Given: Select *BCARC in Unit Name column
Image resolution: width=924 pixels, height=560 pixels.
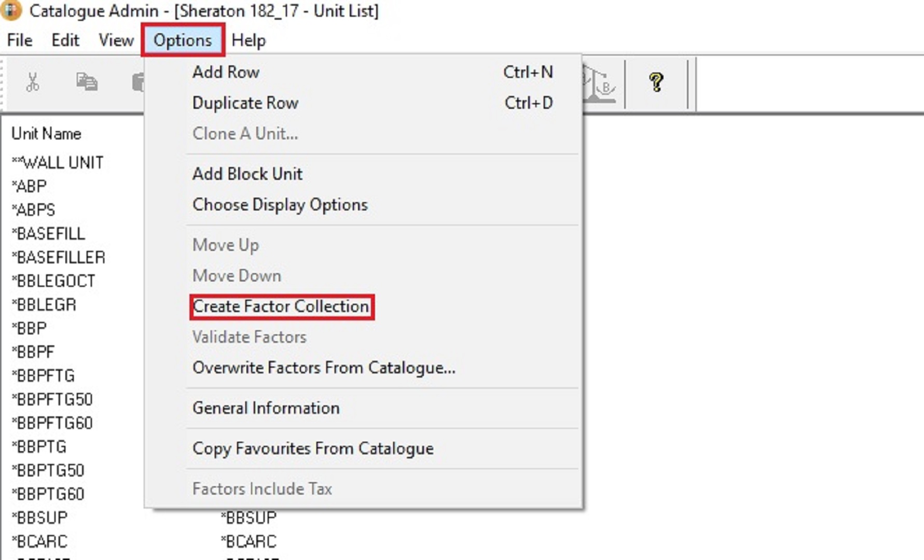Looking at the screenshot, I should click(40, 541).
